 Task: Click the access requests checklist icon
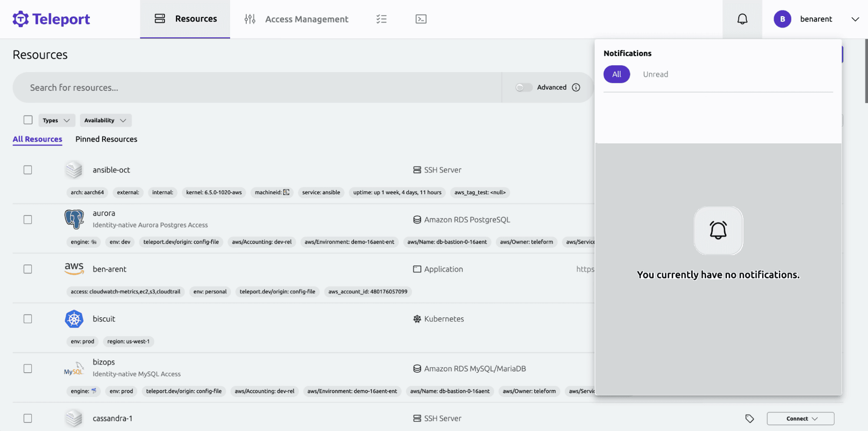click(381, 19)
